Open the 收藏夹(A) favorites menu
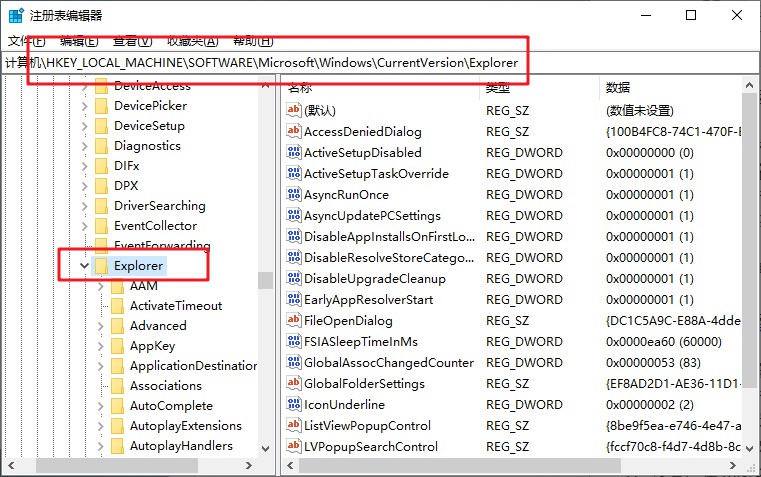 192,41
